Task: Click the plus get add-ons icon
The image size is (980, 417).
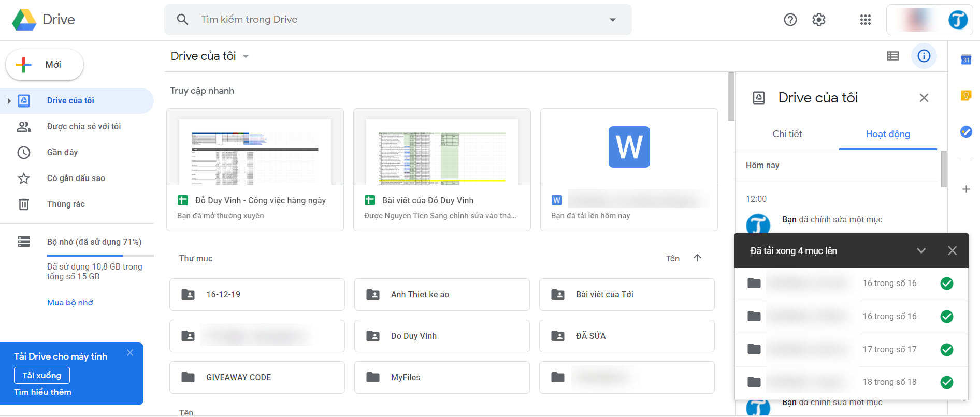Action: click(966, 189)
